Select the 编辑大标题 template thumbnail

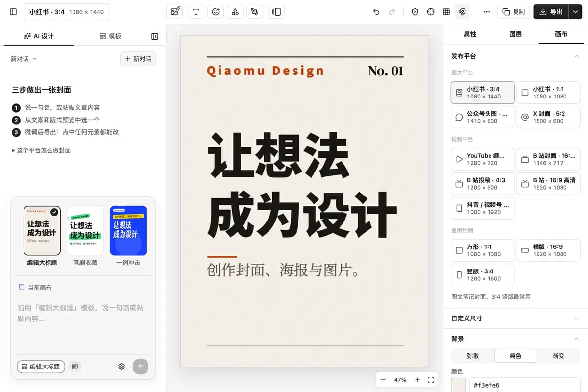[x=42, y=231]
